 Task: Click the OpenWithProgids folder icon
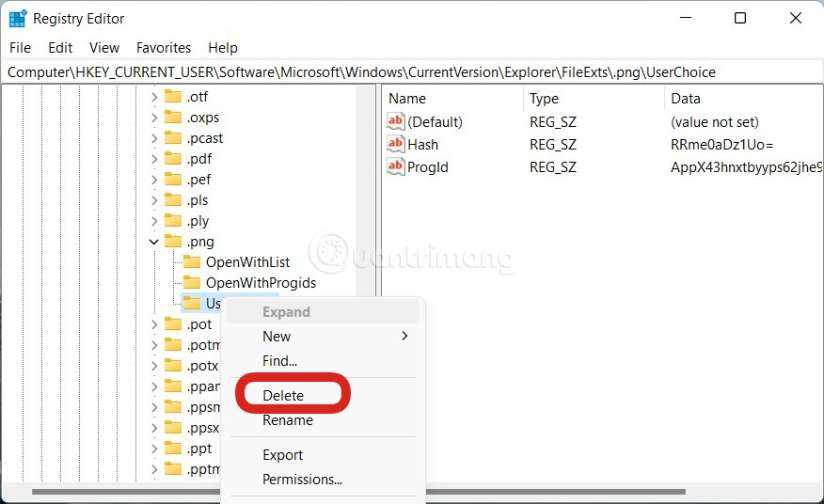[192, 283]
